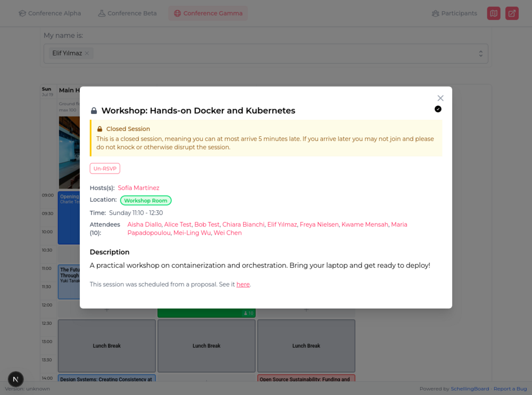View attendee Aisha Diallo
532x395 pixels.
pyautogui.click(x=144, y=225)
